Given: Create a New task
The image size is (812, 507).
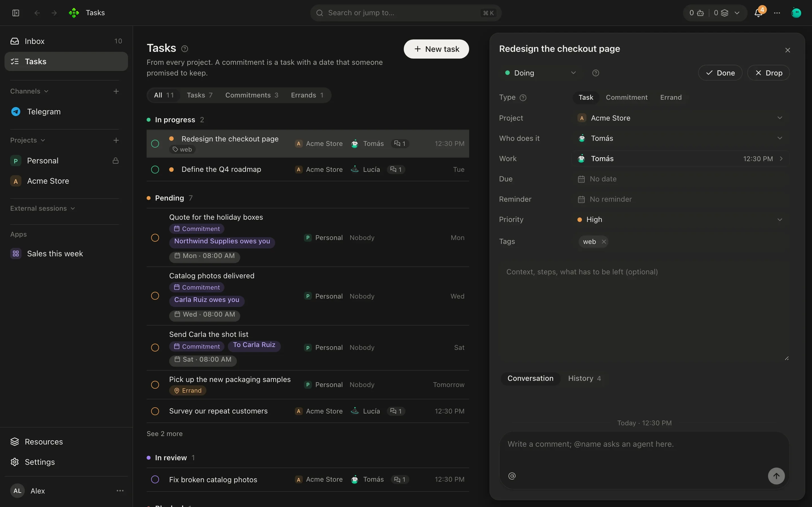Looking at the screenshot, I should click(x=436, y=49).
